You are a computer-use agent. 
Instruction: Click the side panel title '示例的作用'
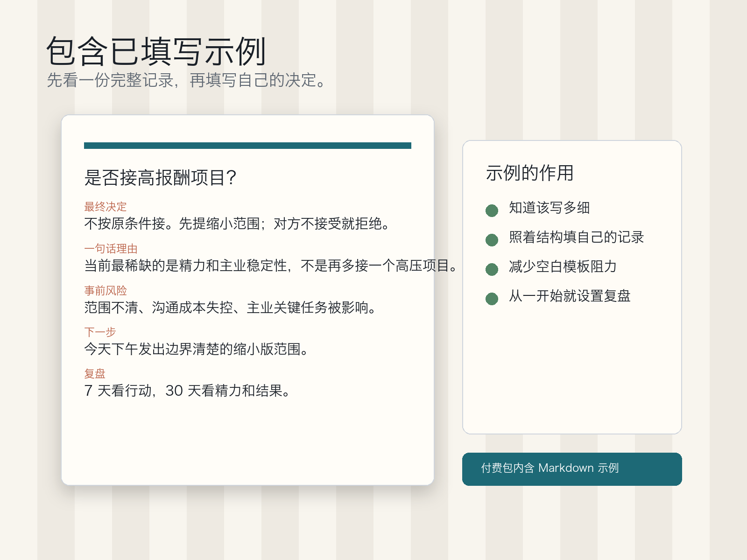[529, 173]
